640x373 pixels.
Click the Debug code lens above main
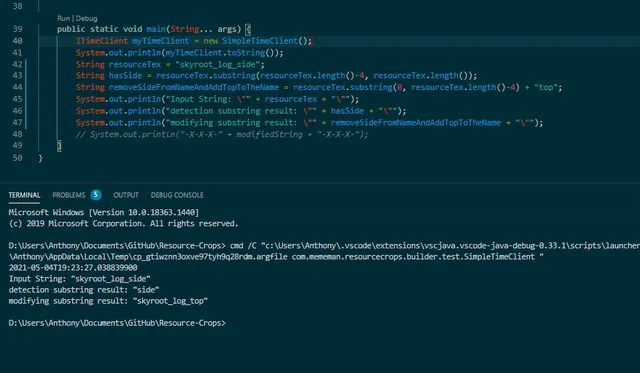(x=87, y=18)
